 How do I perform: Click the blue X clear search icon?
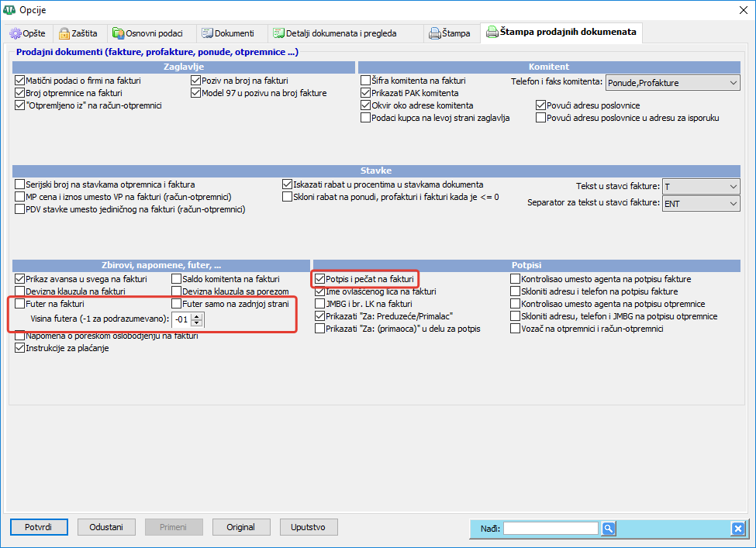click(737, 529)
